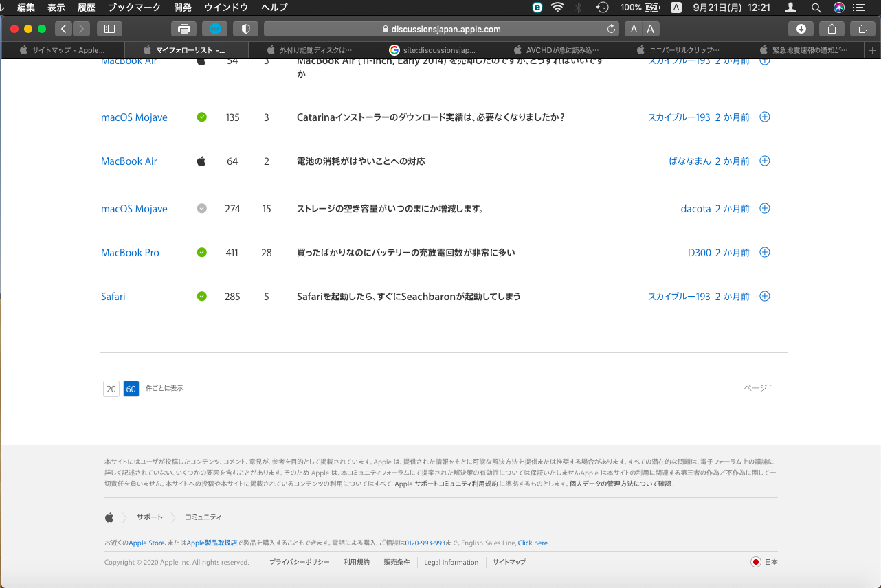881x588 pixels.
Task: Open the downloads icon in Safari toolbar
Action: point(801,29)
